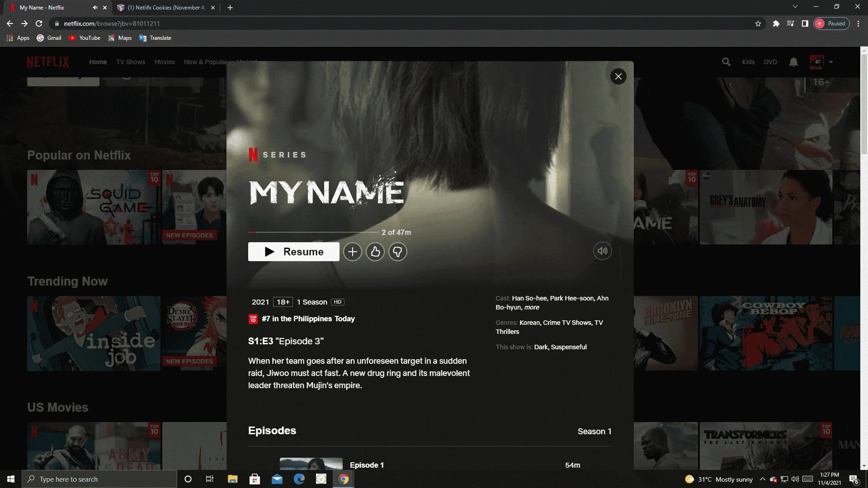868x488 pixels.
Task: Close the My Name browser tab
Action: click(x=105, y=8)
